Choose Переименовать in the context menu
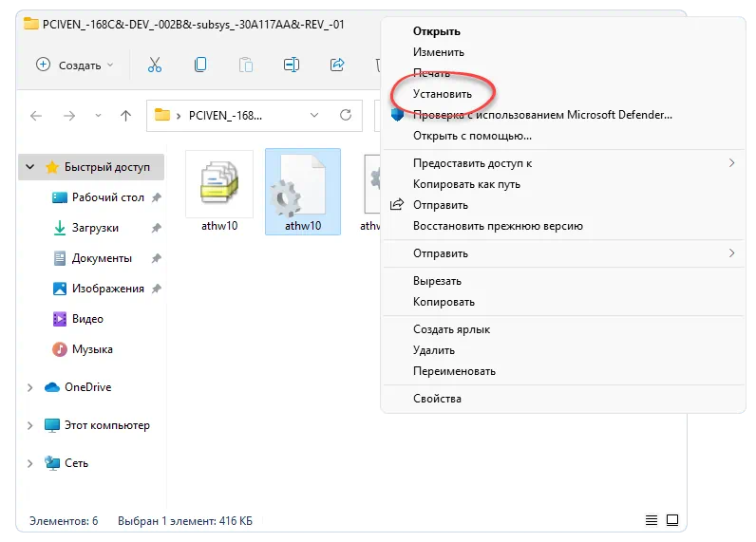756x542 pixels. click(454, 371)
